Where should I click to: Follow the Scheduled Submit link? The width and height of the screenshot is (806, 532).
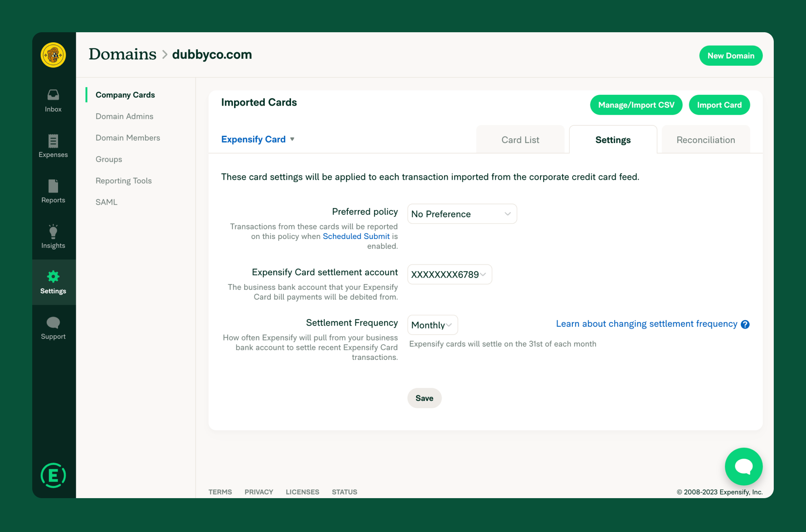pyautogui.click(x=356, y=236)
